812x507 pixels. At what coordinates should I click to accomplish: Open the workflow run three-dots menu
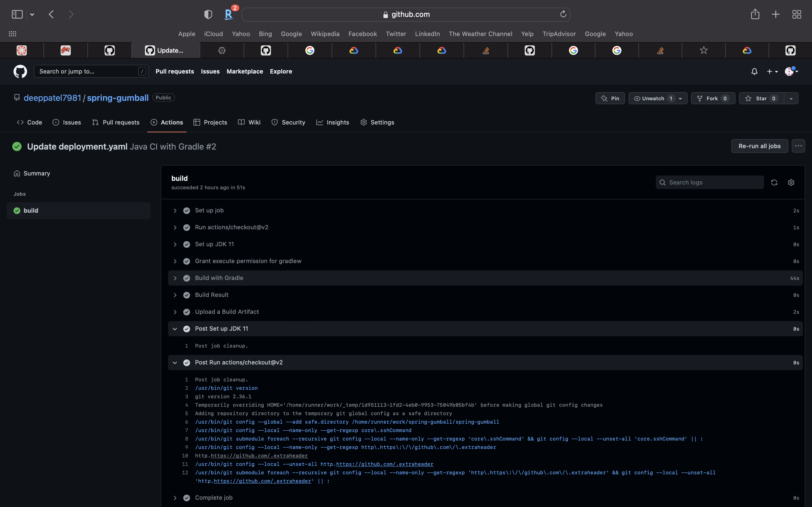798,146
